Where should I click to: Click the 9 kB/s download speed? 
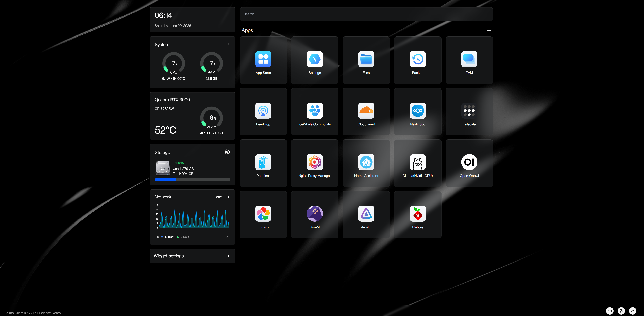(184, 237)
